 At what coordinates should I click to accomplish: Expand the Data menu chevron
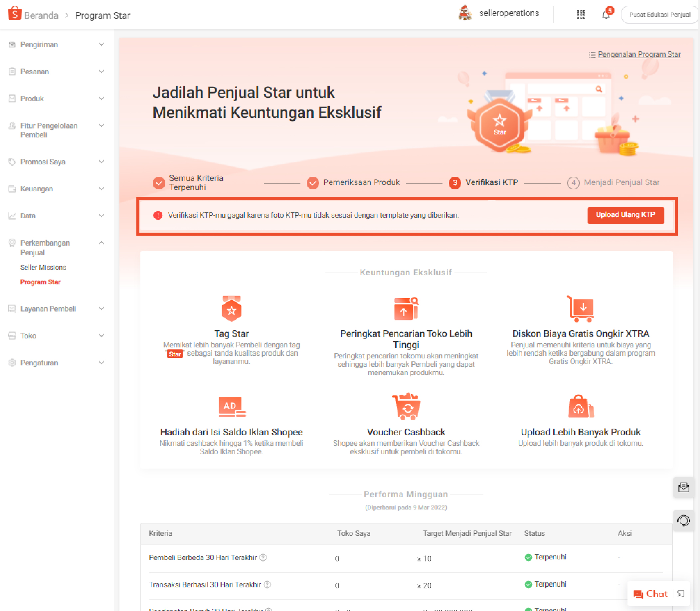[x=101, y=216]
